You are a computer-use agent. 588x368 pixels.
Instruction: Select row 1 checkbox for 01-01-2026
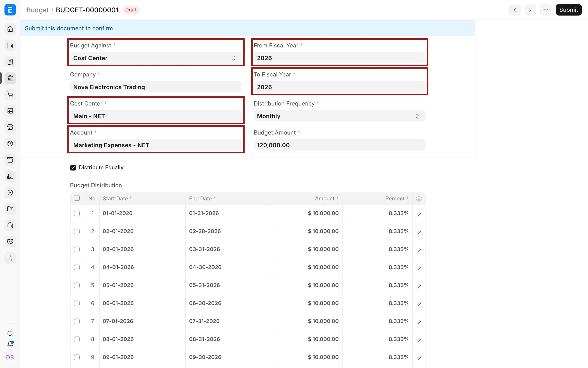click(x=77, y=213)
